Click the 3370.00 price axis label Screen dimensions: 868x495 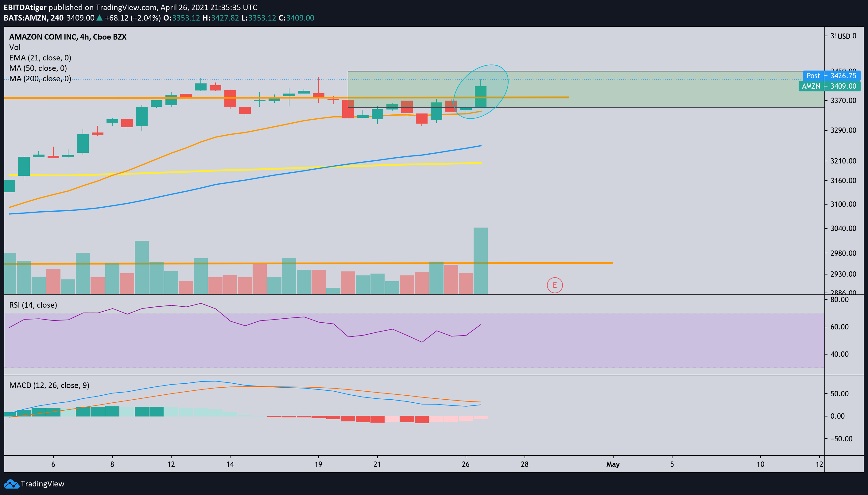point(843,100)
